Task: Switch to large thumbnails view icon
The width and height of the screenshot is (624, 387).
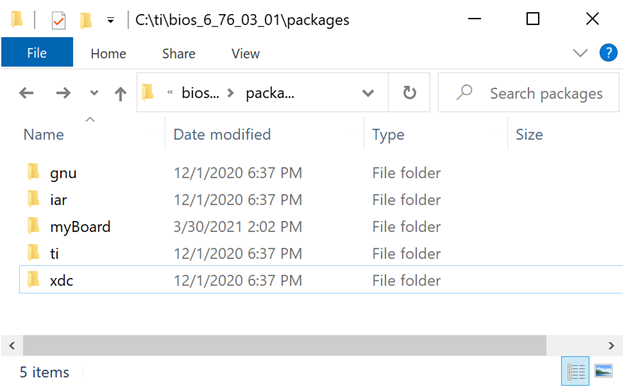Action: pyautogui.click(x=603, y=371)
